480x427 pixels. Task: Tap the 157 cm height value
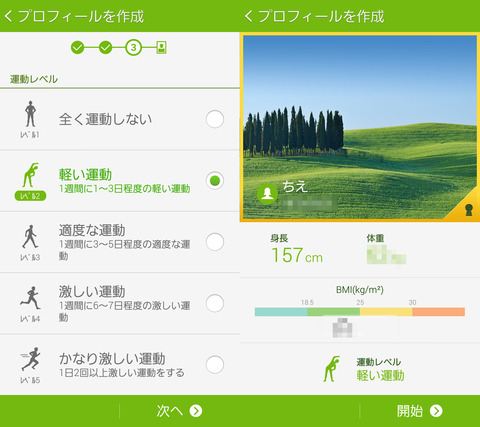click(x=297, y=256)
